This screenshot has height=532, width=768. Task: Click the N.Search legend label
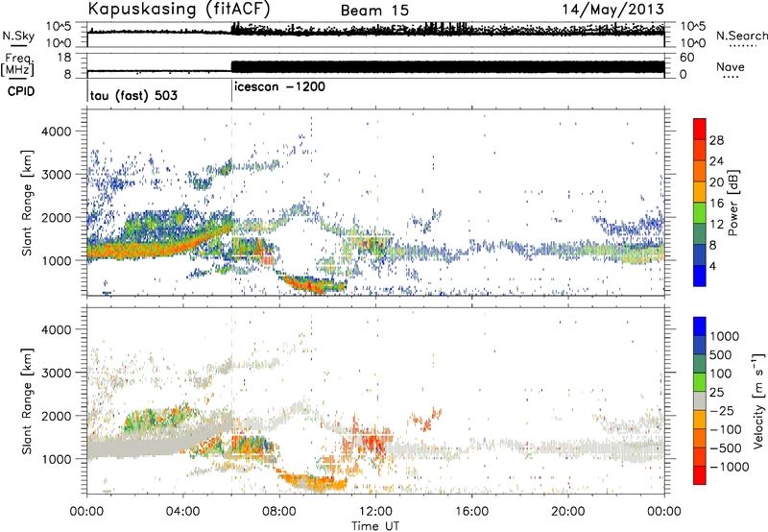[x=742, y=36]
